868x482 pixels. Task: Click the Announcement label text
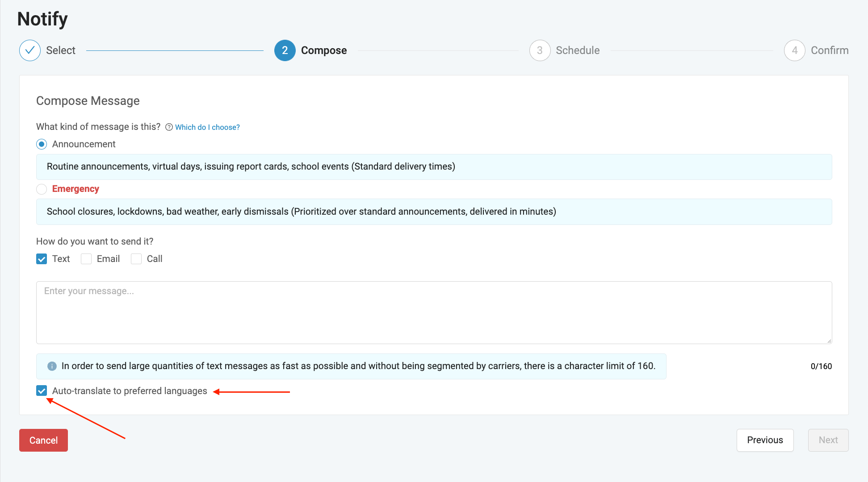coord(84,144)
